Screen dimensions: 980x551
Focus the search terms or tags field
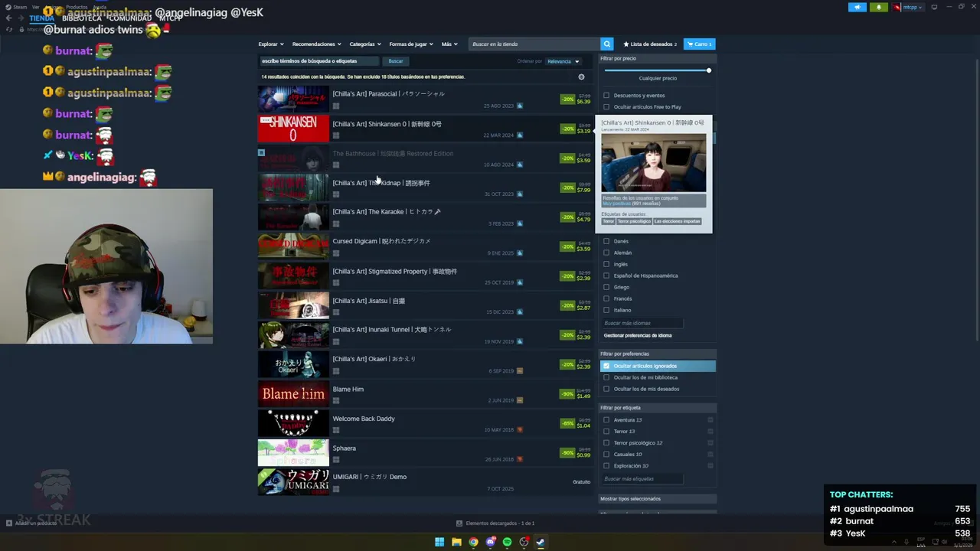pyautogui.click(x=319, y=61)
